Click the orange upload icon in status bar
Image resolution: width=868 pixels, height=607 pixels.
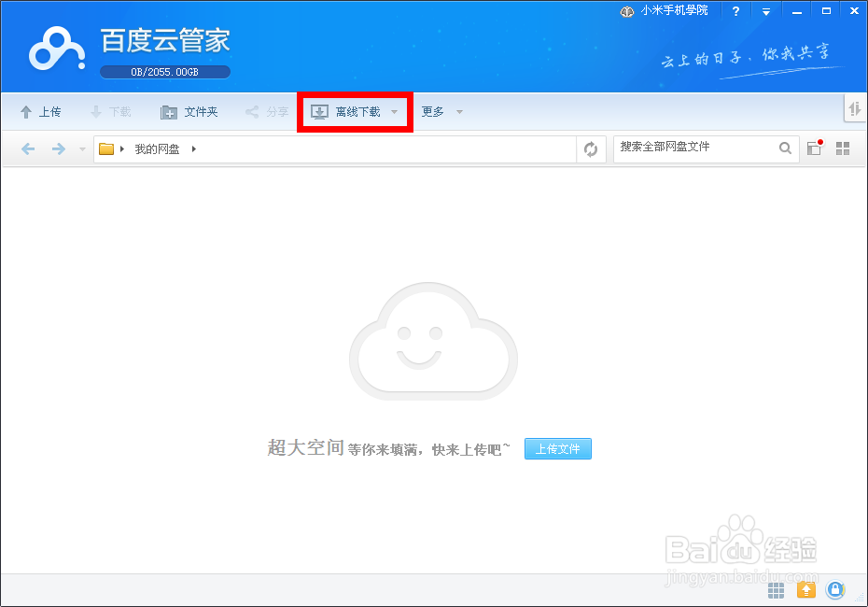806,590
